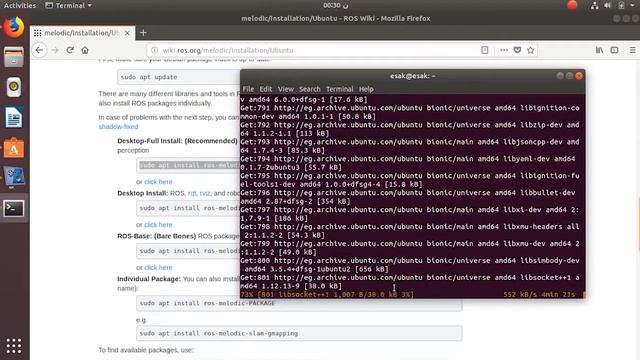
Task: Click the Get:796 libbullet-dev terminal line
Action: click(x=408, y=197)
